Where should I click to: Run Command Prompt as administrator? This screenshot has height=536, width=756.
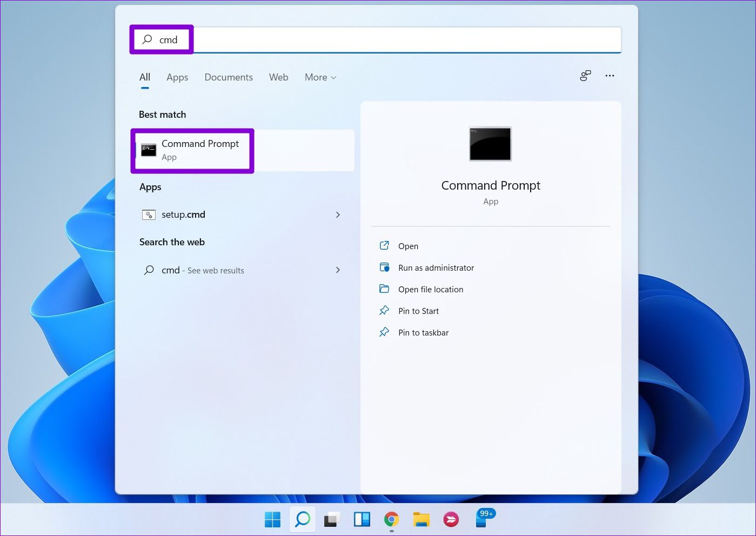(x=436, y=267)
